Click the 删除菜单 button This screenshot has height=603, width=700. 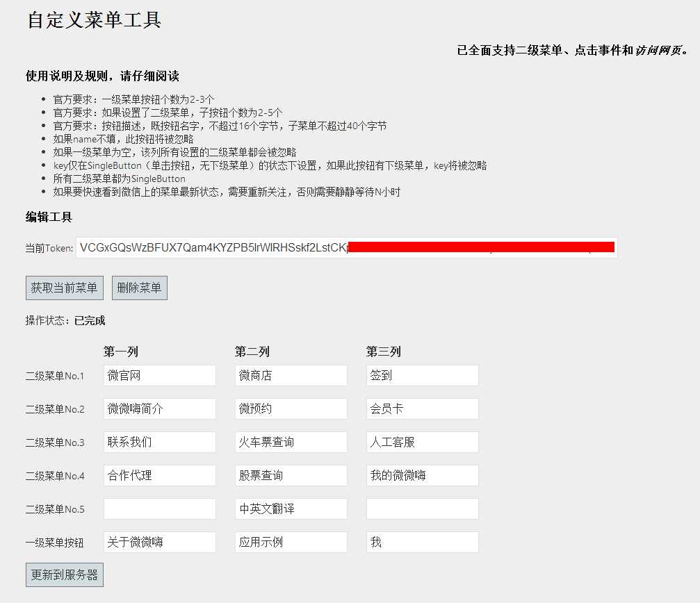139,288
